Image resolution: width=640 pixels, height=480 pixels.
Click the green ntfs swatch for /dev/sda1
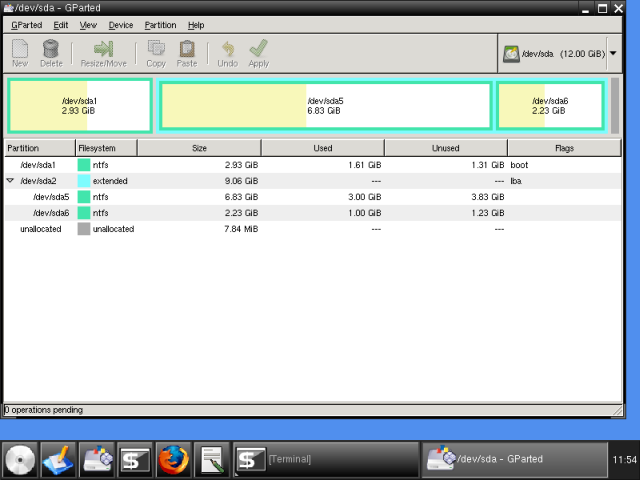click(x=84, y=165)
